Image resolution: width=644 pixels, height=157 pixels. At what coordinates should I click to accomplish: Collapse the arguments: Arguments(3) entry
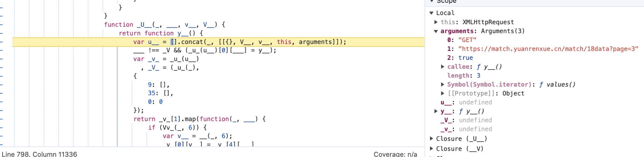[x=436, y=31]
